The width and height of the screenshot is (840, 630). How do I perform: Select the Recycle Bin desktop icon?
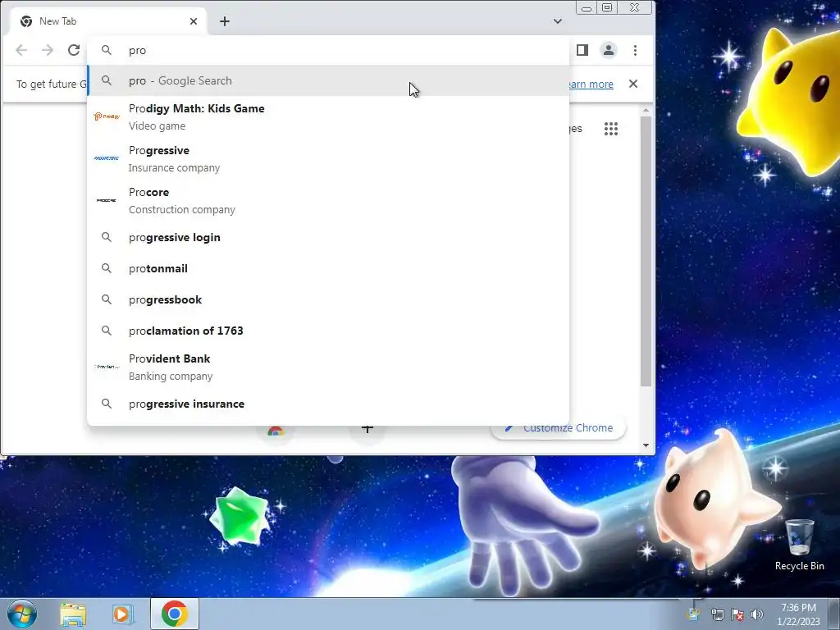[799, 545]
